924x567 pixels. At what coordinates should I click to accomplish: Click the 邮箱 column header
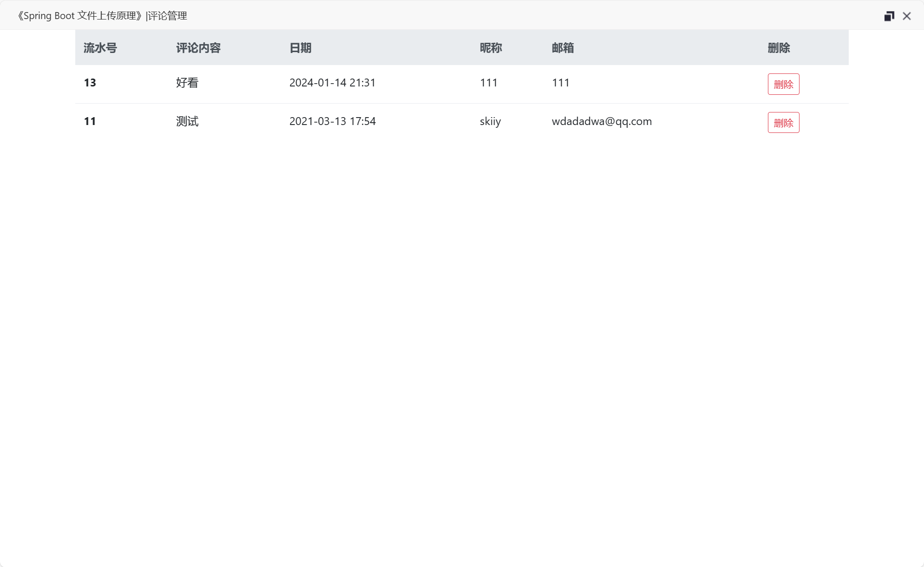point(562,47)
